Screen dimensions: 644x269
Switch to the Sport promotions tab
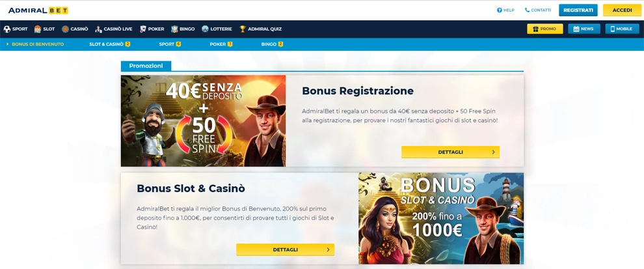[x=170, y=44]
